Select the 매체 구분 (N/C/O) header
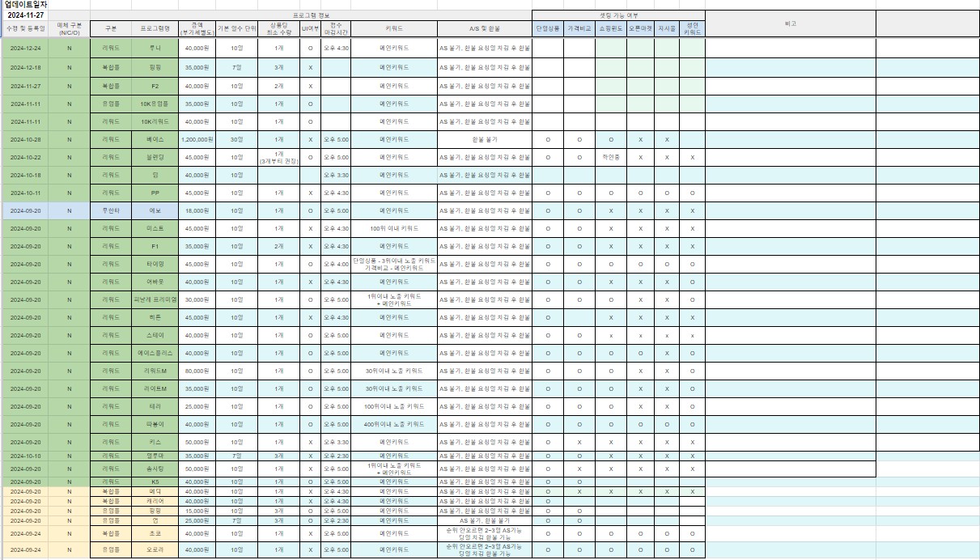 (x=69, y=28)
